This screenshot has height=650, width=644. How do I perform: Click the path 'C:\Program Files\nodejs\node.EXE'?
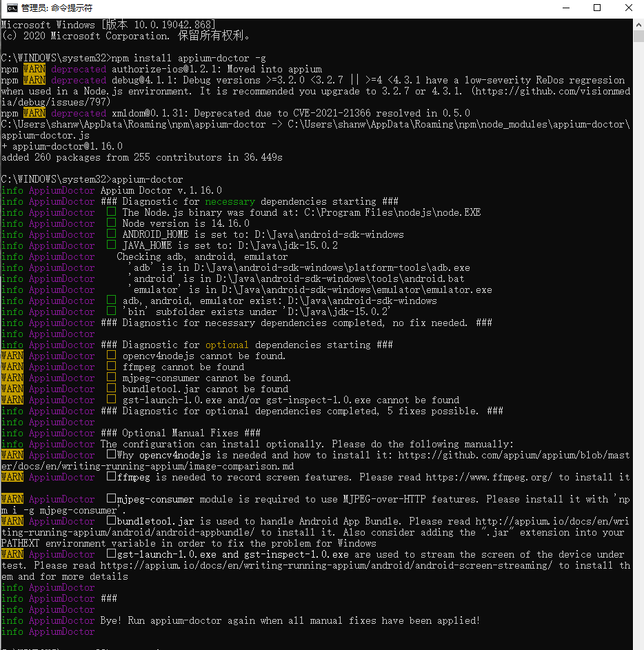pos(392,213)
